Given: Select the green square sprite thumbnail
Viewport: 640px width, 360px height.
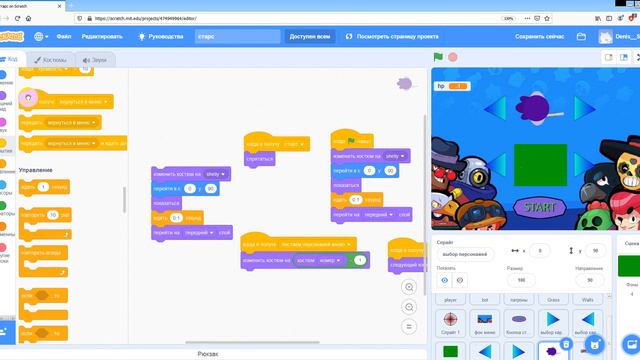Looking at the screenshot, I should tap(450, 351).
